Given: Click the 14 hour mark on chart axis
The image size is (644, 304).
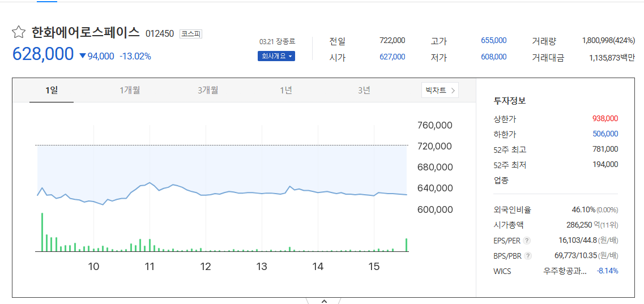Looking at the screenshot, I should tap(318, 267).
